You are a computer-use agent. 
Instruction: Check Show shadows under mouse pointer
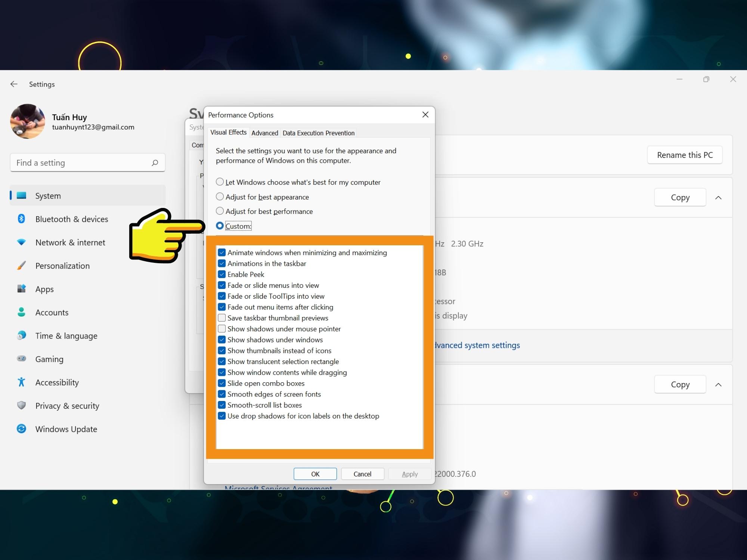[x=222, y=329]
